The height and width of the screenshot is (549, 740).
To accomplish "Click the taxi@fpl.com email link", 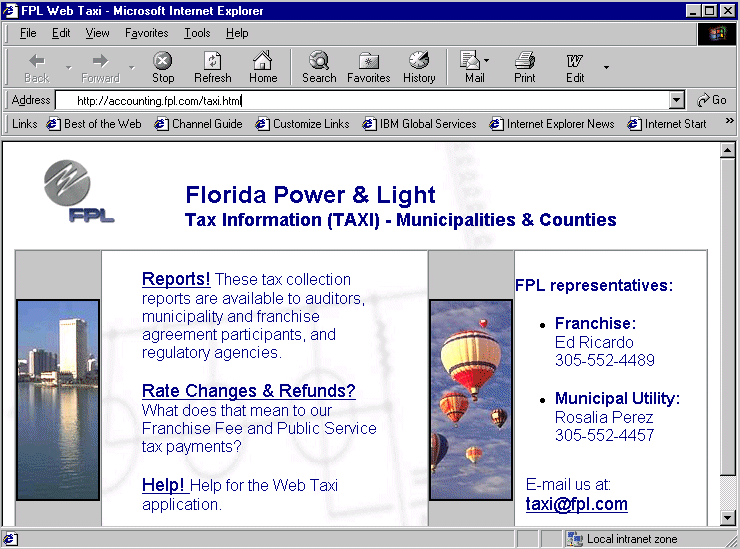I will click(x=576, y=504).
